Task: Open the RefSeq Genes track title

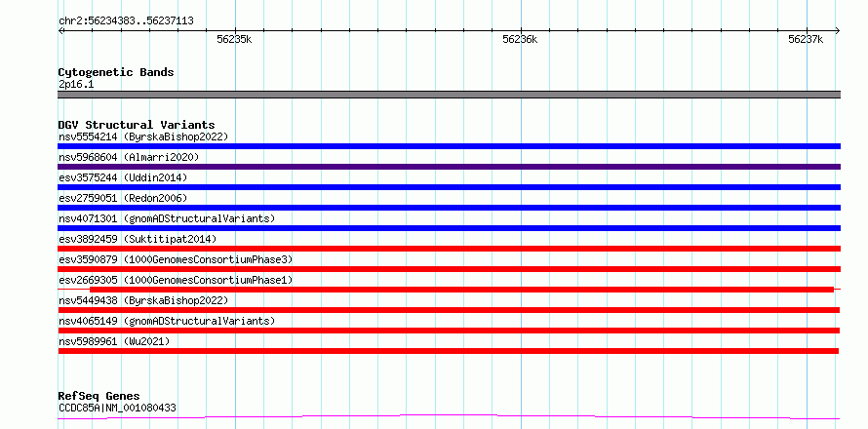Action: 99,397
